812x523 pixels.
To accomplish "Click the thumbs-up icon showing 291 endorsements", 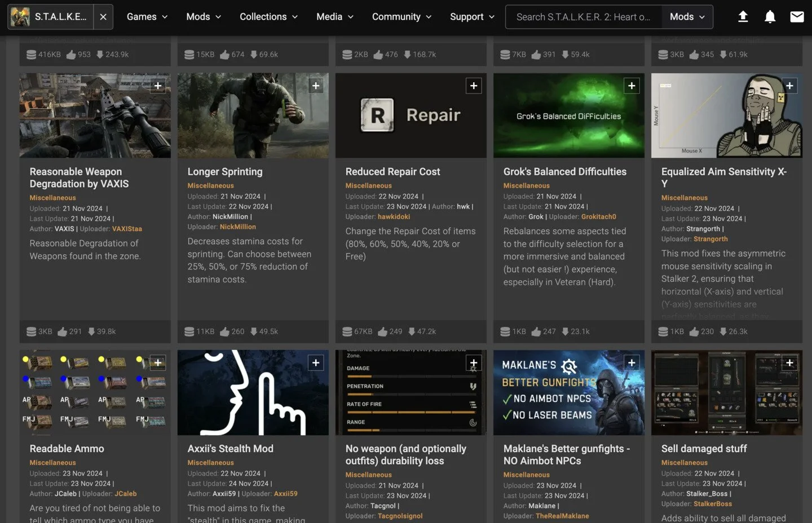I will click(x=62, y=331).
